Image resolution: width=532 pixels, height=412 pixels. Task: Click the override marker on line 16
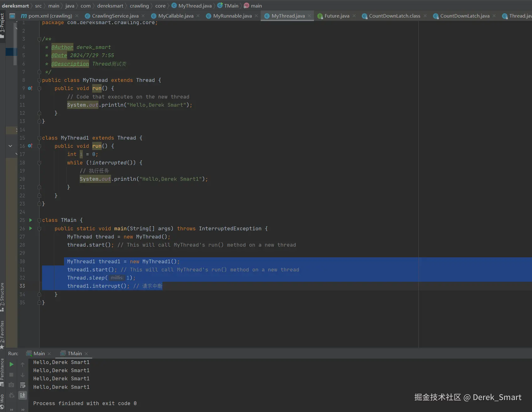point(30,146)
